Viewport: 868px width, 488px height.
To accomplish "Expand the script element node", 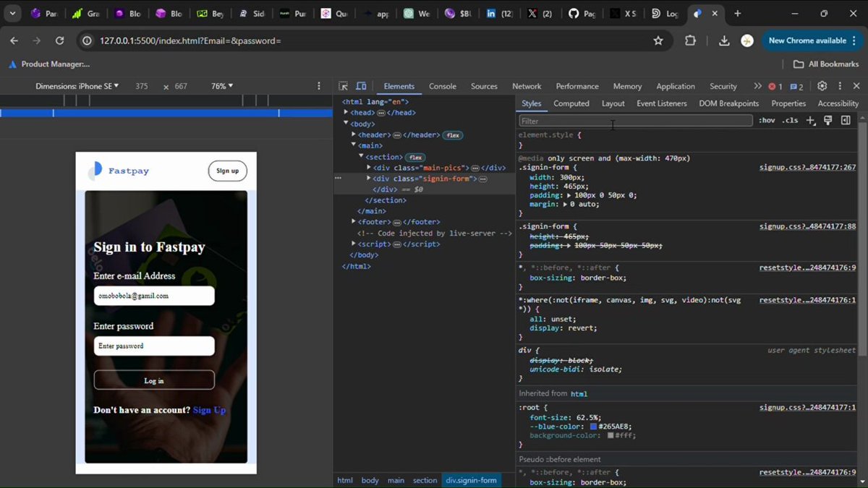I will point(354,244).
